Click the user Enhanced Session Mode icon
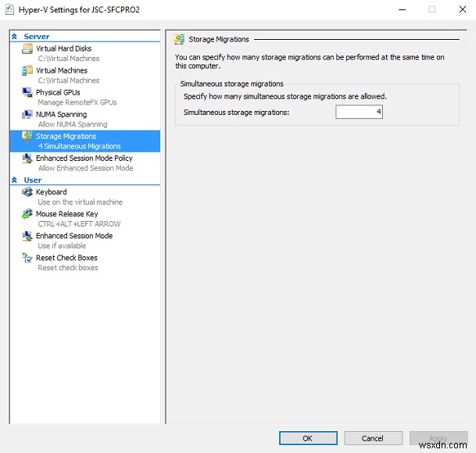This screenshot has width=476, height=453. pyautogui.click(x=27, y=236)
